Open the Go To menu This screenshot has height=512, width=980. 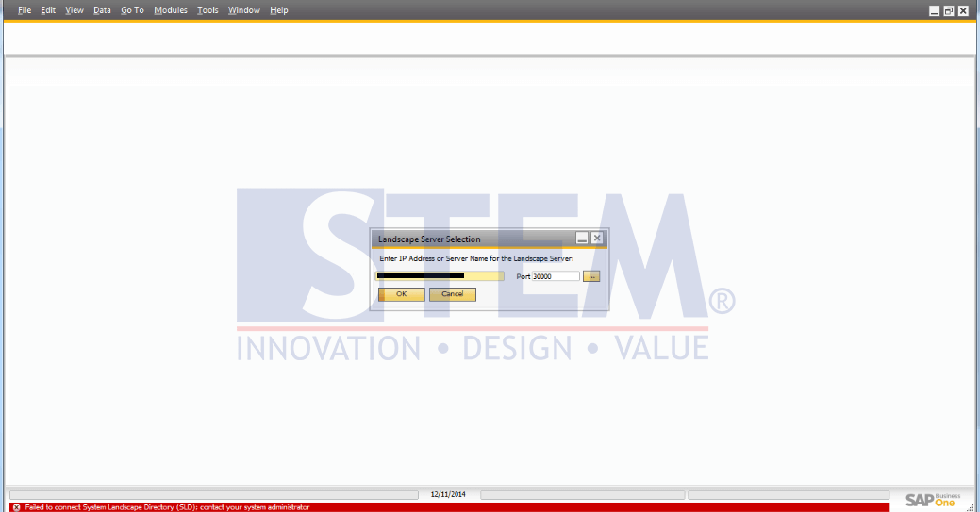tap(132, 10)
